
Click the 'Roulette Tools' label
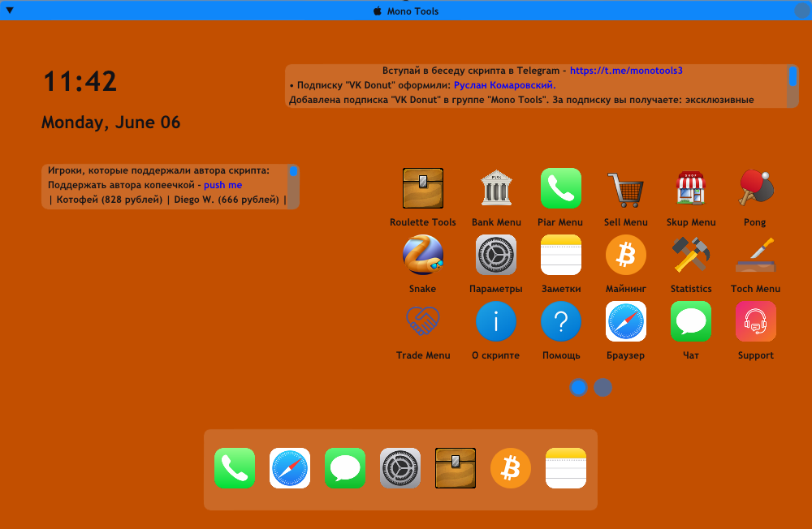click(423, 222)
